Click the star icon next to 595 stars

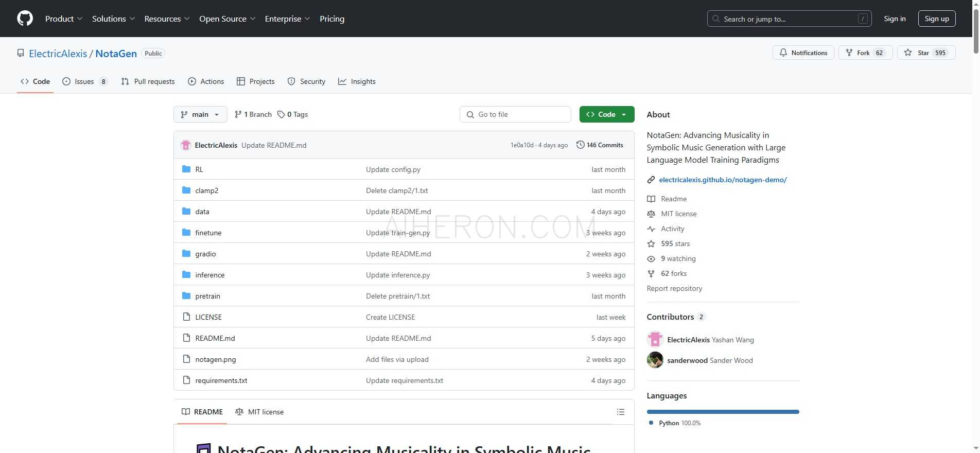pyautogui.click(x=651, y=243)
